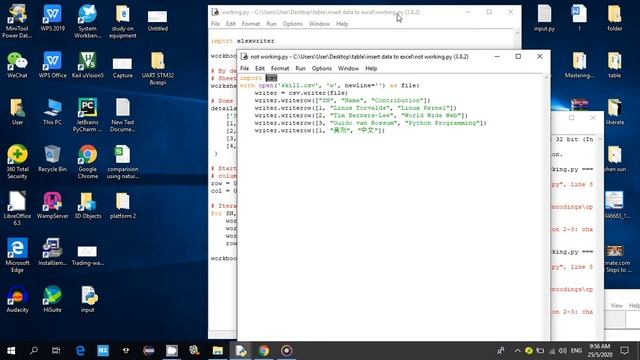Click the 'import xlsxwriter' line in working.py
Viewport: 640px width, 360px height.
[x=242, y=41]
